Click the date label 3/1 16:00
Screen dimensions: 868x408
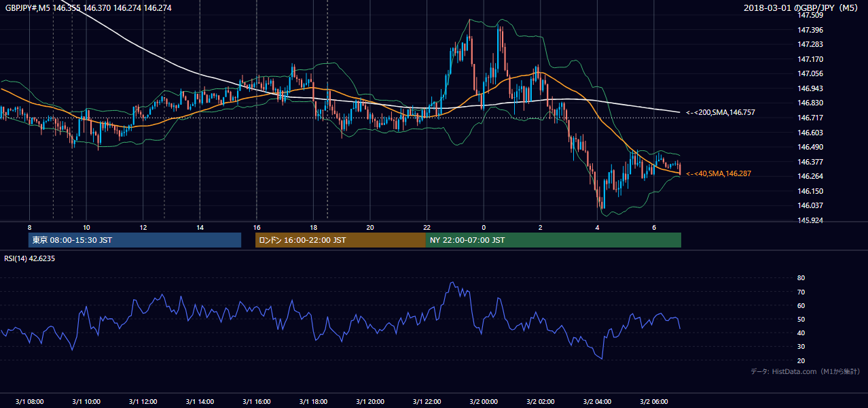256,401
